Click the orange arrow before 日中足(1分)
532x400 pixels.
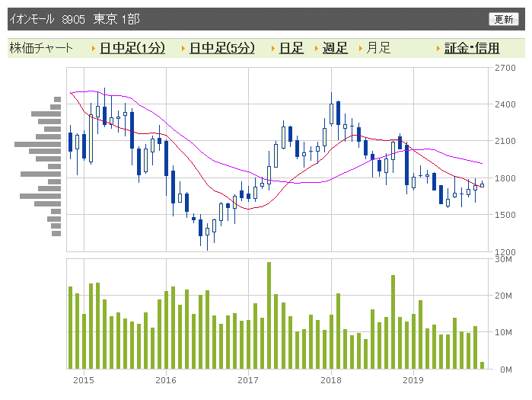pyautogui.click(x=93, y=49)
